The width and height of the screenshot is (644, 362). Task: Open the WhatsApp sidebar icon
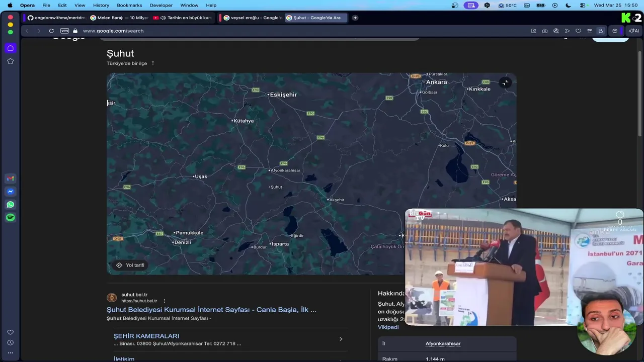coord(10,205)
